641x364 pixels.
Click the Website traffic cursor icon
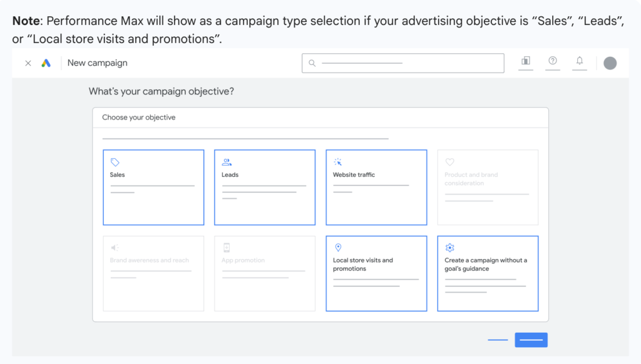pyautogui.click(x=338, y=162)
